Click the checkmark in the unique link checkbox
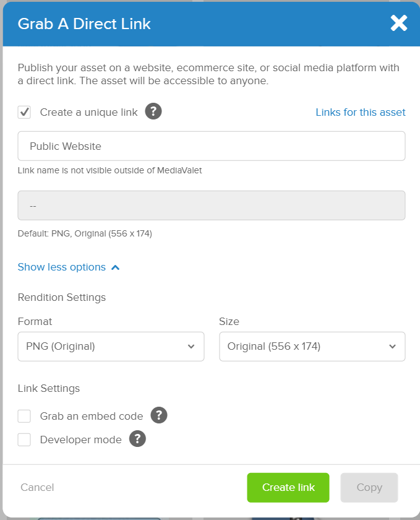Viewport: 420px width, 520px height. click(24, 111)
